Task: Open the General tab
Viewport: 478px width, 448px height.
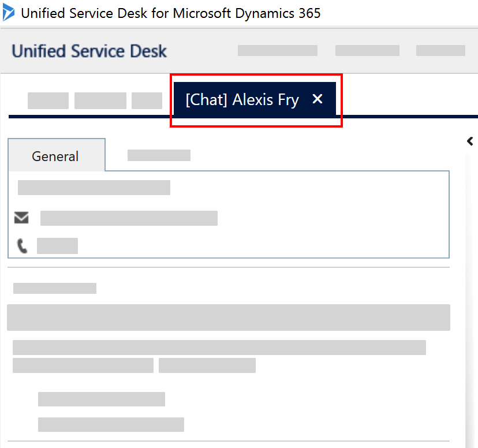Action: point(55,156)
